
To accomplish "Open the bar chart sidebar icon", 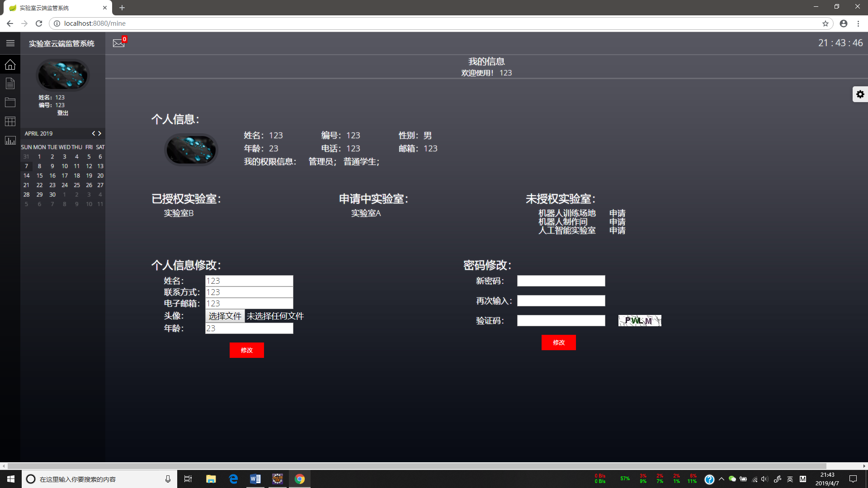I will (x=10, y=141).
